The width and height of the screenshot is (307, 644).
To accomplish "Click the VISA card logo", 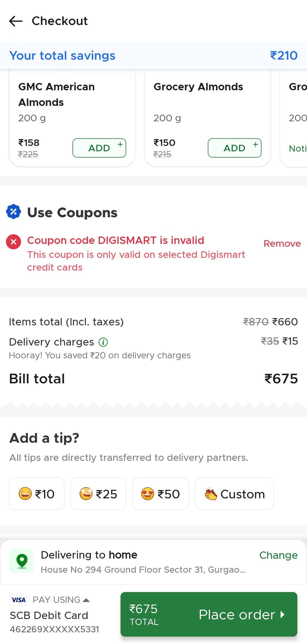I will [18, 600].
